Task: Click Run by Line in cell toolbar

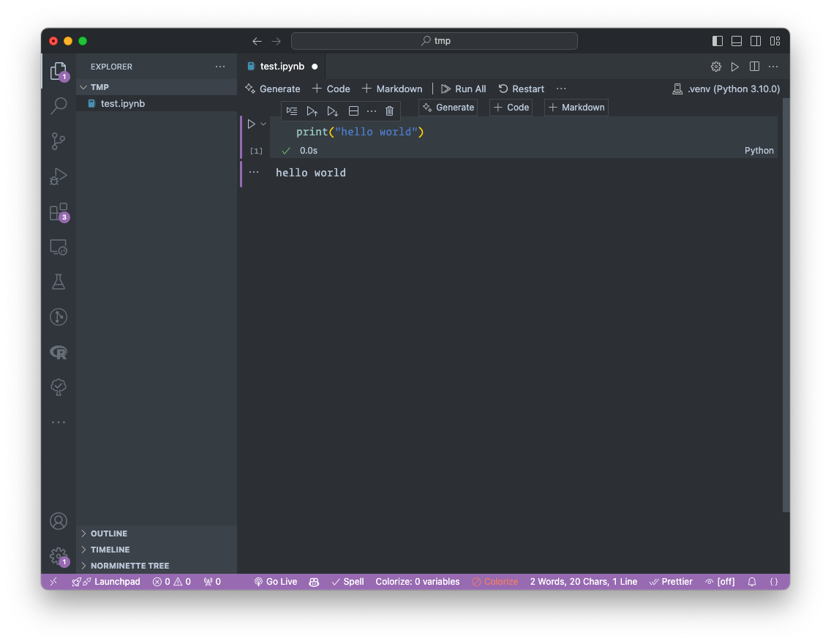Action: pos(292,111)
